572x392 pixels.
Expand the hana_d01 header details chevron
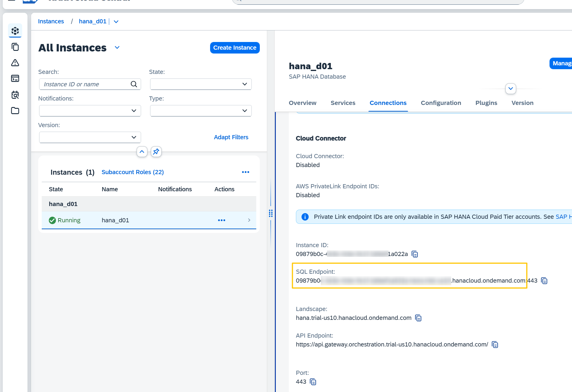click(x=511, y=89)
